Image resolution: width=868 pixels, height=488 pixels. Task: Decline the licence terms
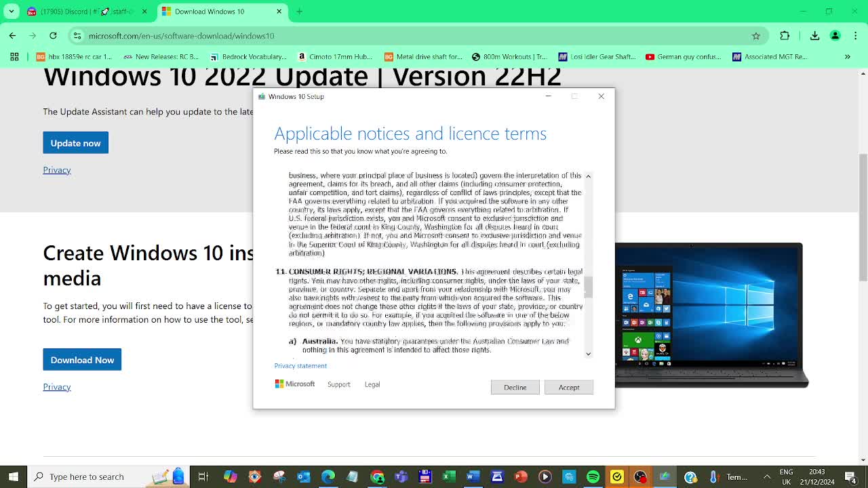coord(515,387)
